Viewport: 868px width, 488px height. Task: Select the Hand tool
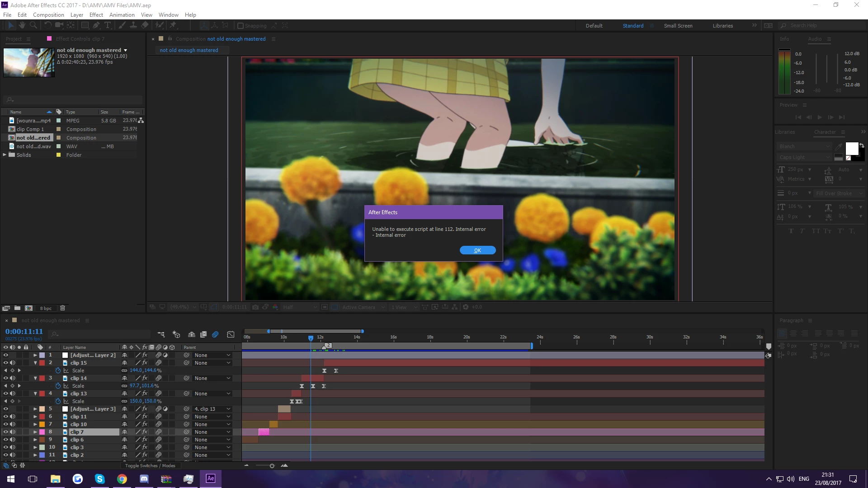coord(22,25)
